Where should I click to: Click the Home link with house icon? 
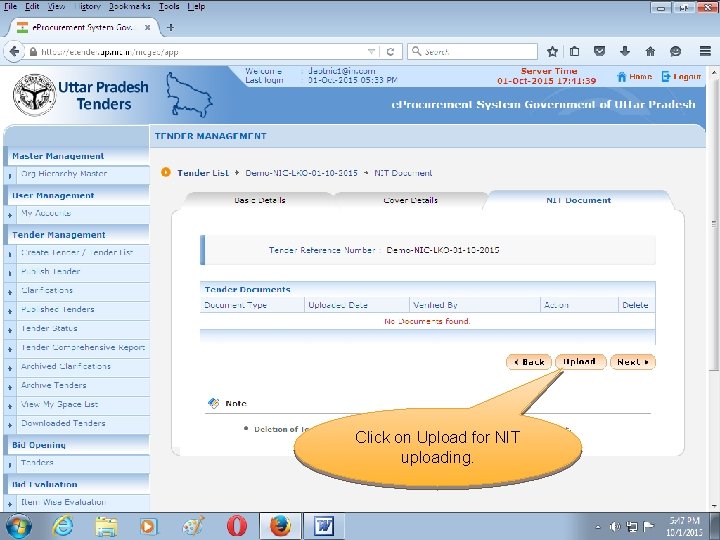[x=635, y=77]
